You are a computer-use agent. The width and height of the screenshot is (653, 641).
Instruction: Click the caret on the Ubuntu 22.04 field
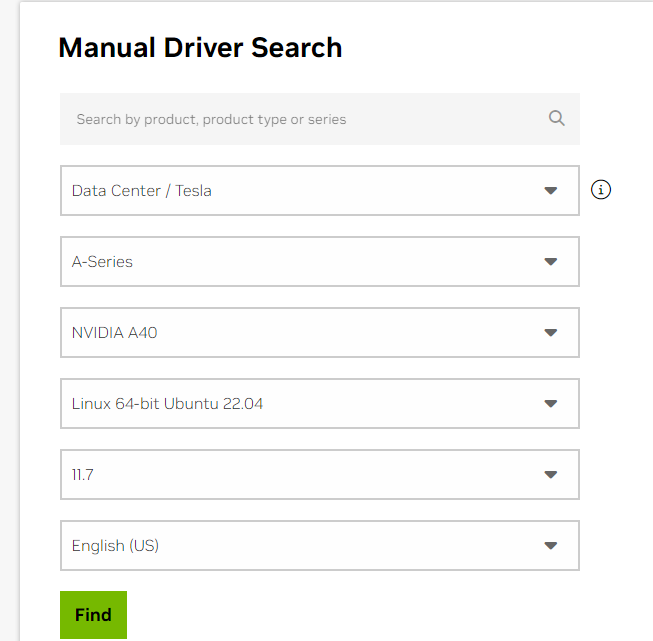pyautogui.click(x=551, y=404)
